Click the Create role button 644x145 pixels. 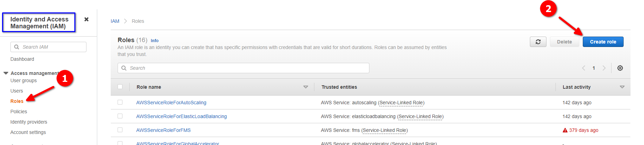point(603,42)
